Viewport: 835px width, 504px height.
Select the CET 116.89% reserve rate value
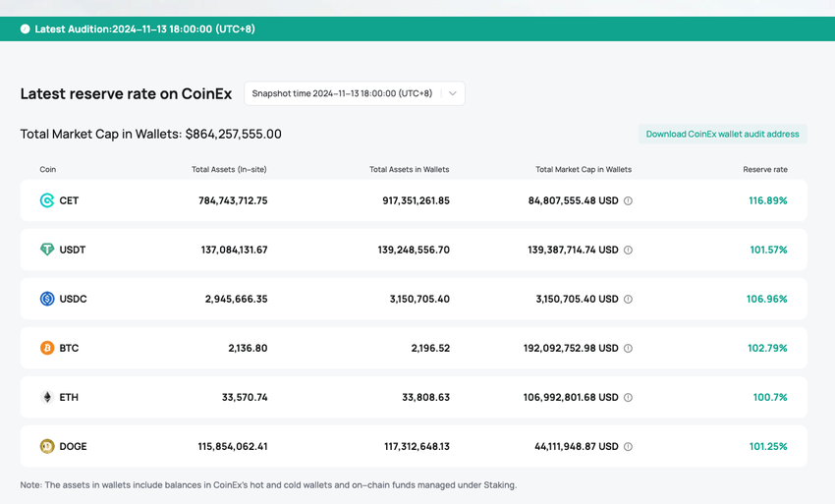pyautogui.click(x=767, y=200)
